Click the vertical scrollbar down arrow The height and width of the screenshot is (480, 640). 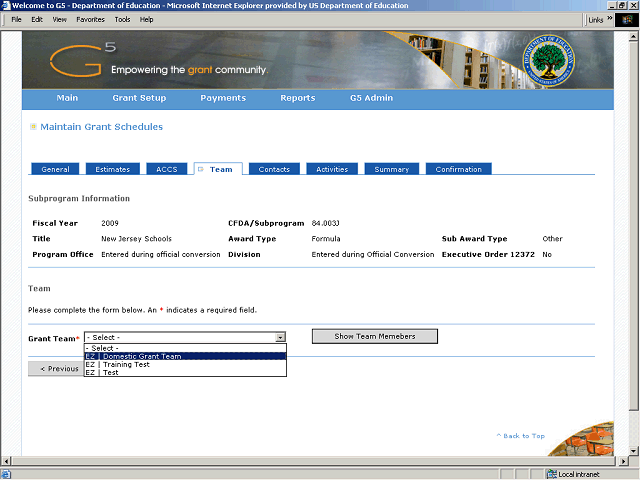tap(633, 449)
